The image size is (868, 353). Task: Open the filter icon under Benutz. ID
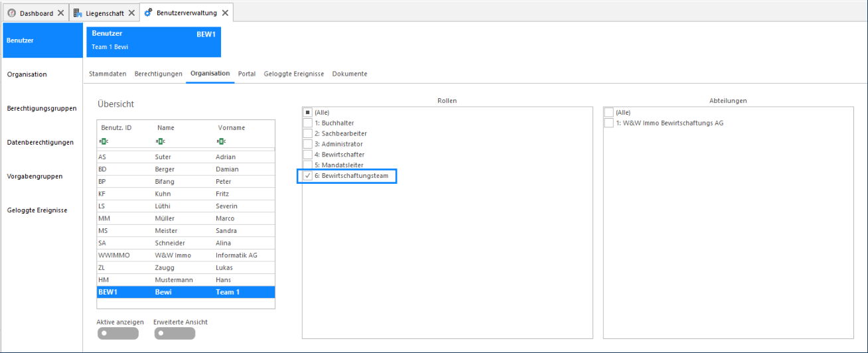(x=102, y=141)
